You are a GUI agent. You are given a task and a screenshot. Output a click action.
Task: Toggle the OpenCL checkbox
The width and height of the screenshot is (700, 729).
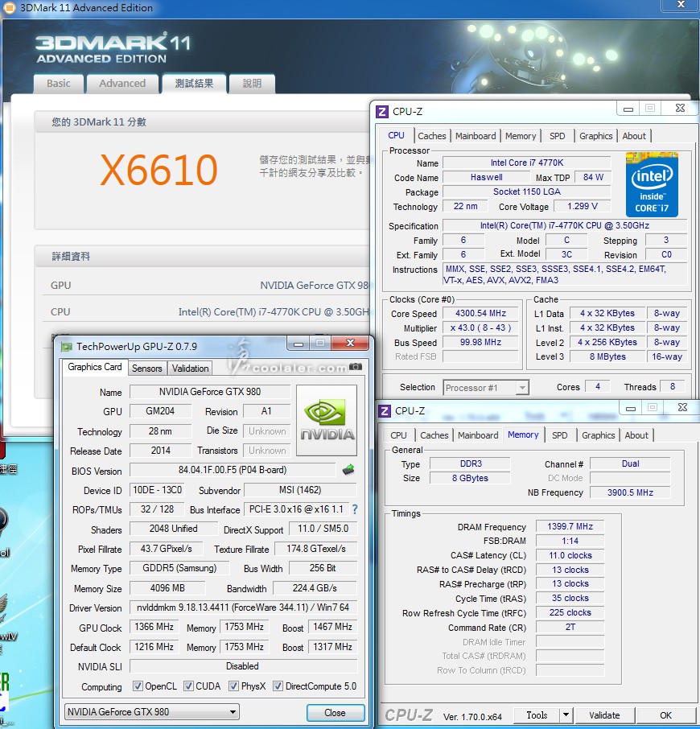(x=138, y=686)
